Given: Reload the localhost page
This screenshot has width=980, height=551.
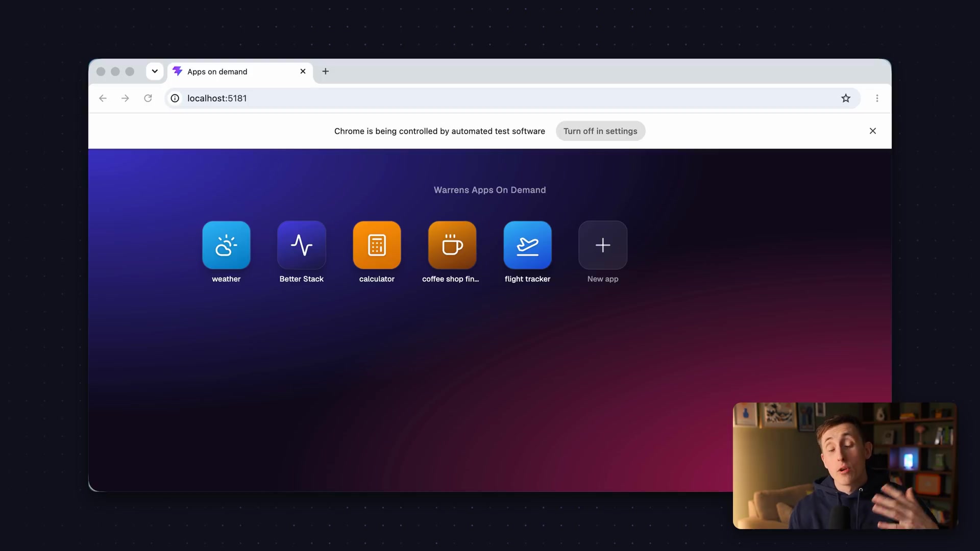Looking at the screenshot, I should point(148,98).
